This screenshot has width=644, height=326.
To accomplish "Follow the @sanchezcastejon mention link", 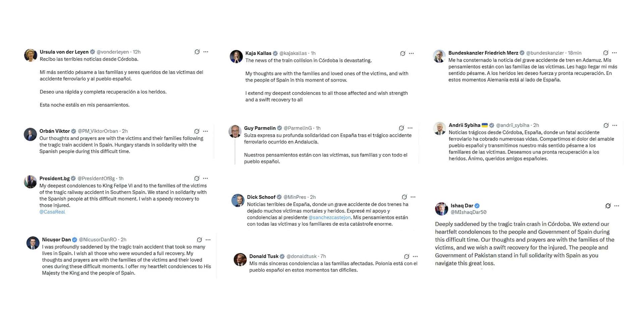I will pyautogui.click(x=329, y=218).
